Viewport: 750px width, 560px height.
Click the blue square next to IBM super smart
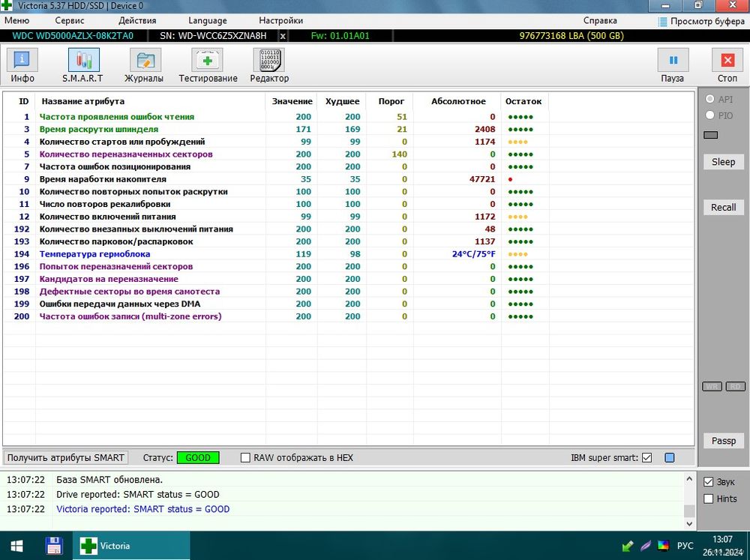(x=670, y=457)
